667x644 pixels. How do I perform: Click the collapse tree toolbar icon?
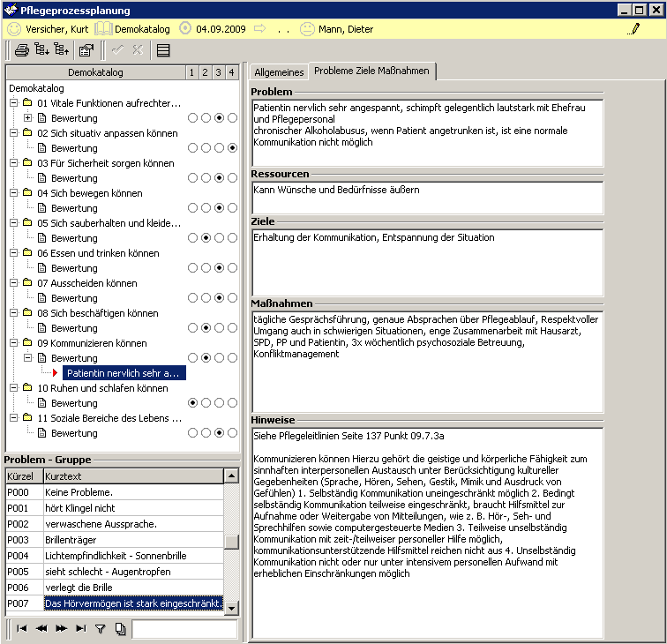click(61, 50)
